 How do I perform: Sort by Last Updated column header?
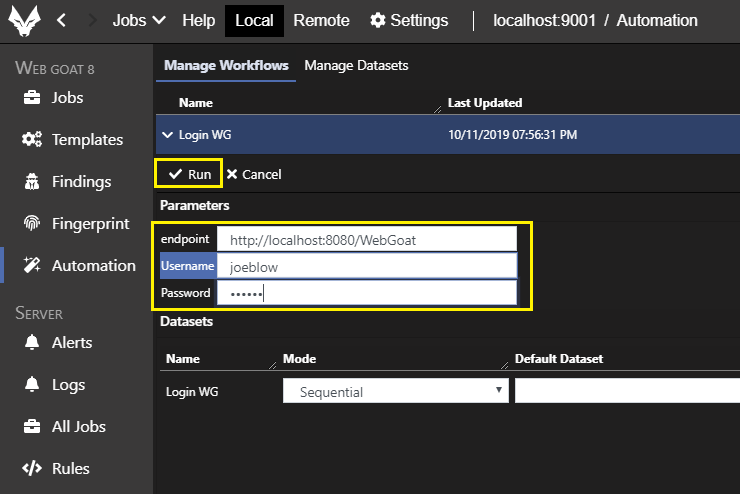coord(485,103)
